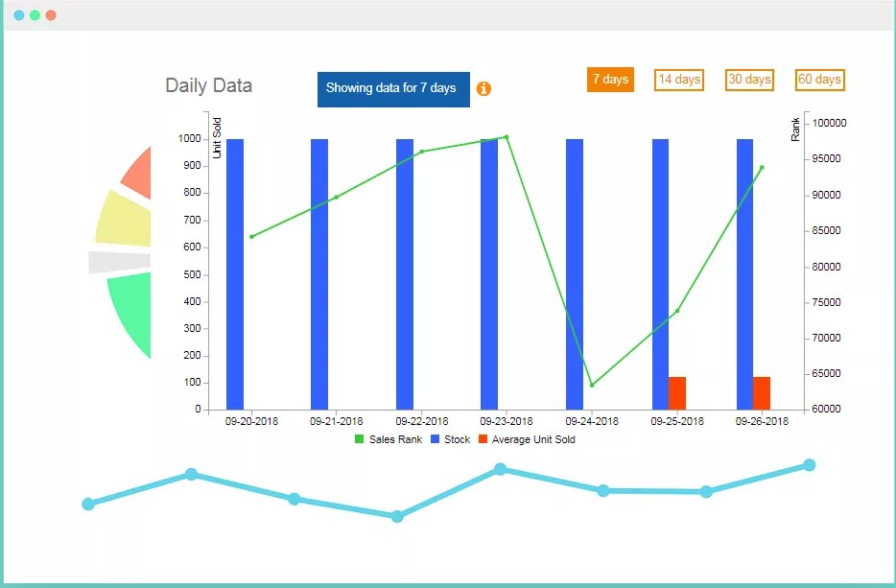Click the Daily Data heading
The height and width of the screenshot is (588, 896).
[208, 85]
